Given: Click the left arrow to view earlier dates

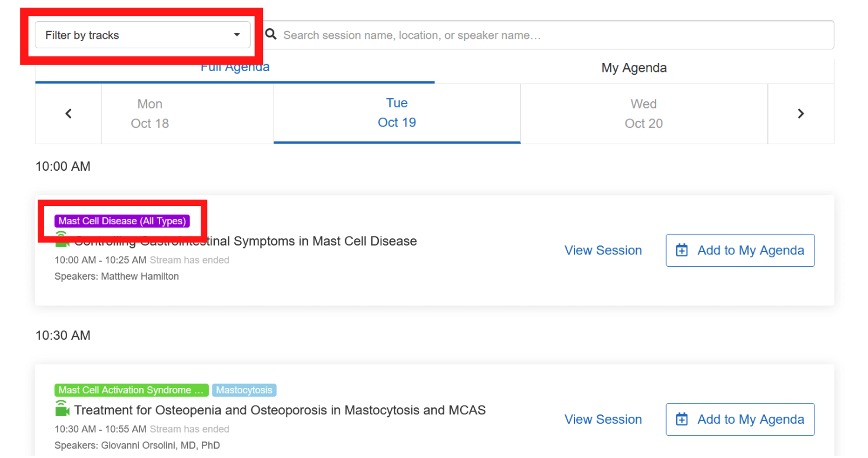Looking at the screenshot, I should pyautogui.click(x=68, y=113).
